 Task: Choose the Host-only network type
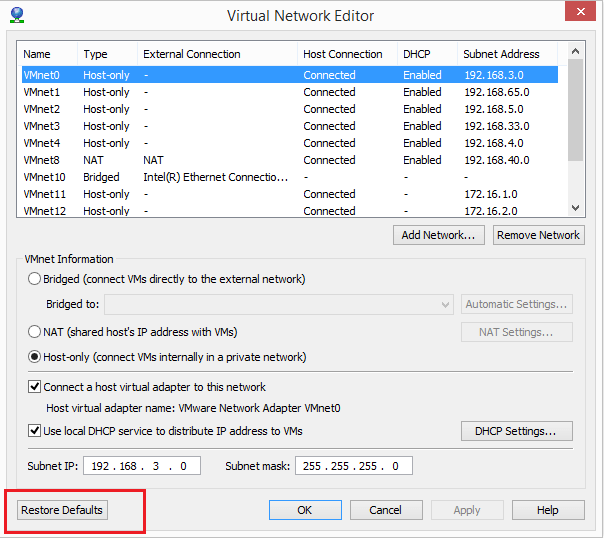click(x=36, y=357)
